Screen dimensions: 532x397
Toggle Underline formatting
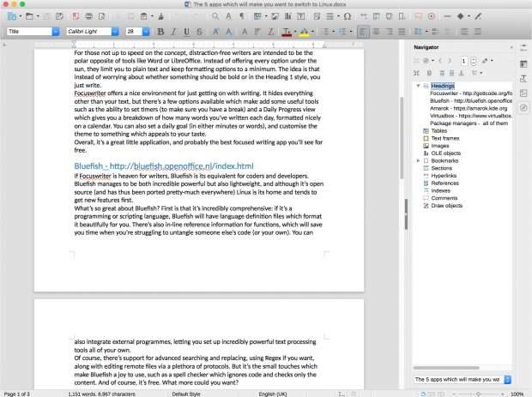tap(186, 32)
